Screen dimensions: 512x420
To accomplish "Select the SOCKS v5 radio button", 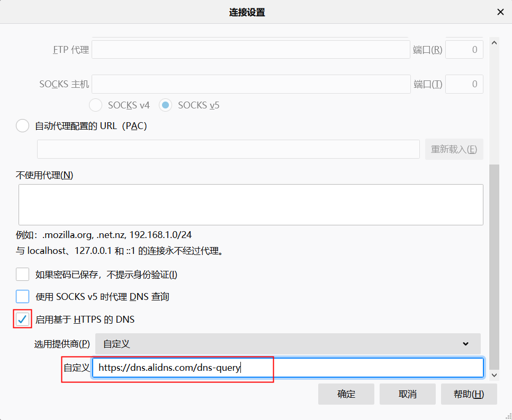I will [166, 105].
